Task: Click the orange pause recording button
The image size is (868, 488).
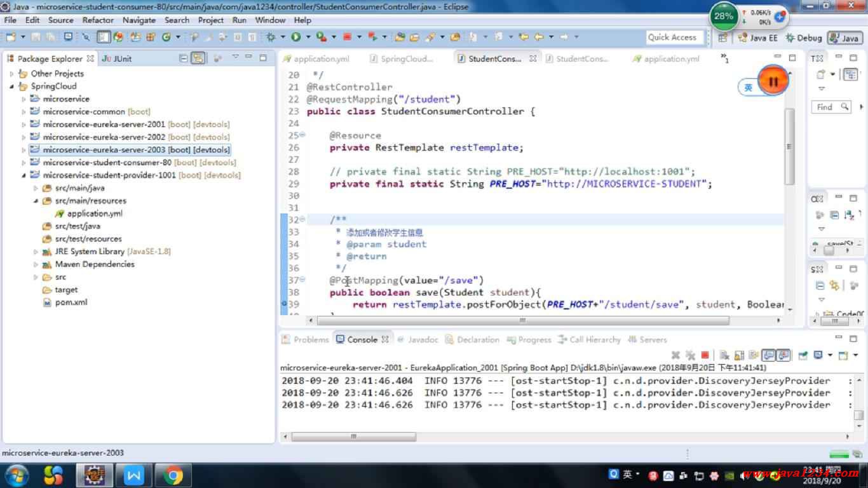Action: tap(773, 81)
